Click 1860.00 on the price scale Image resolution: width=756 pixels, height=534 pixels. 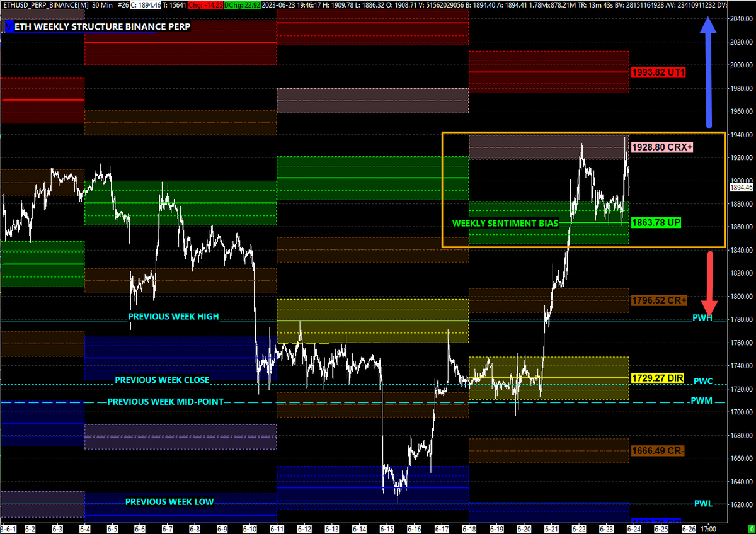tap(742, 227)
